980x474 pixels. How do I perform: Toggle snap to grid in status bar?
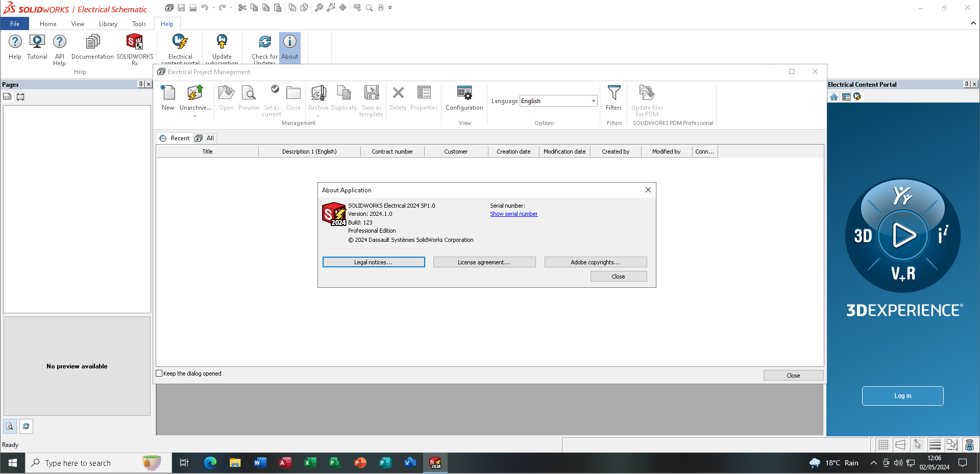918,445
